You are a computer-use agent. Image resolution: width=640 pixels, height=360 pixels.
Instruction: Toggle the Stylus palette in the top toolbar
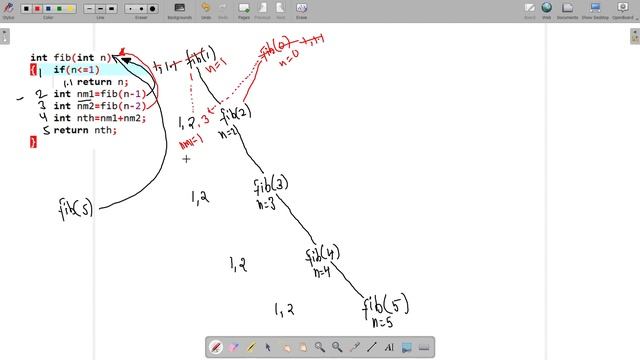pos(8,10)
